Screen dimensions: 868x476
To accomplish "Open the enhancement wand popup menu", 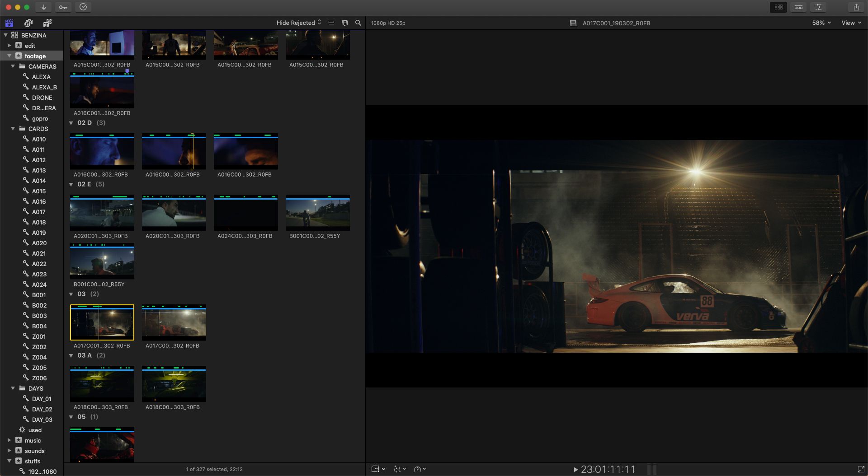I will coord(399,469).
